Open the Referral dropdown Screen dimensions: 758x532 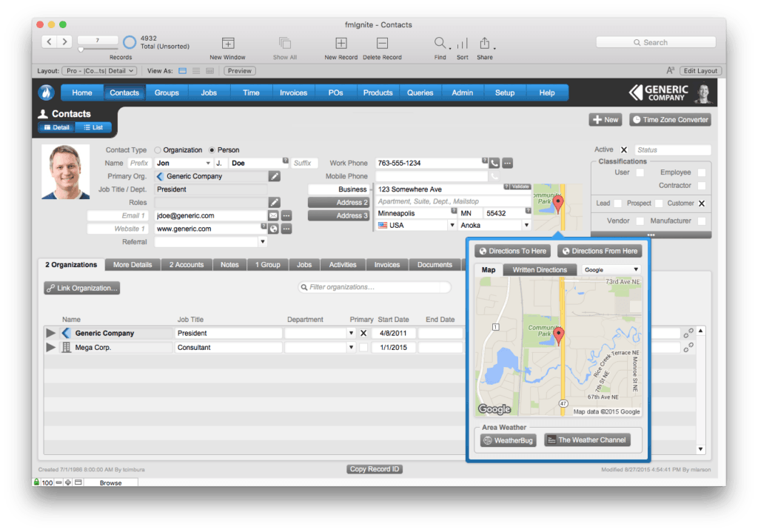point(262,242)
